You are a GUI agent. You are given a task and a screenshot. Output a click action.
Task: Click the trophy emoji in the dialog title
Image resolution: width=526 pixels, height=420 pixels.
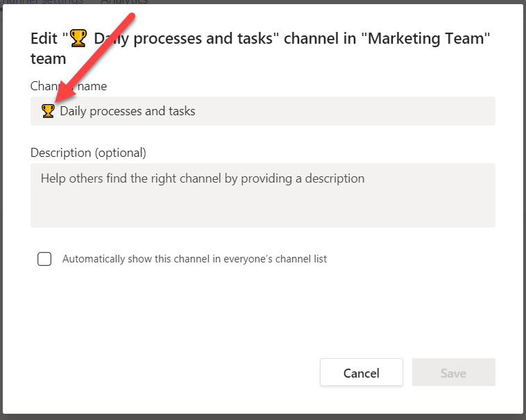click(78, 38)
